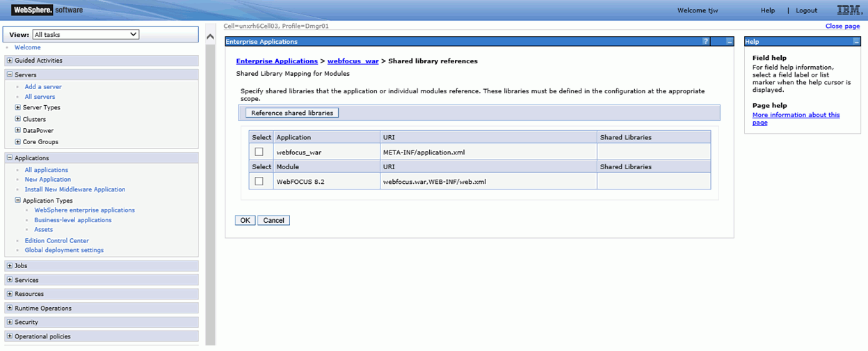868x351 pixels.
Task: Open Edition Control Center link
Action: pos(57,241)
